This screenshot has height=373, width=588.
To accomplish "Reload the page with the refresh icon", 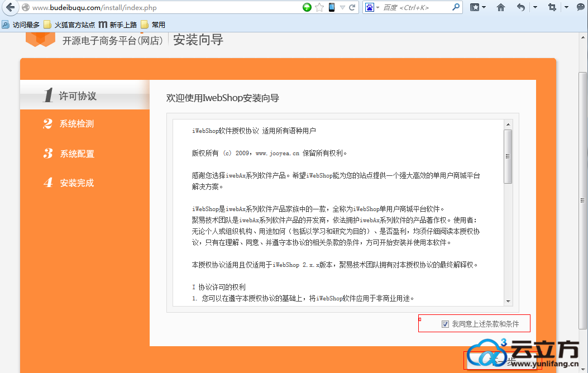I will [352, 7].
